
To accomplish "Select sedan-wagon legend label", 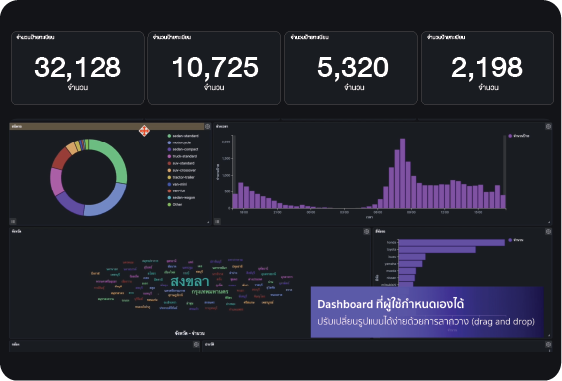I will [184, 197].
